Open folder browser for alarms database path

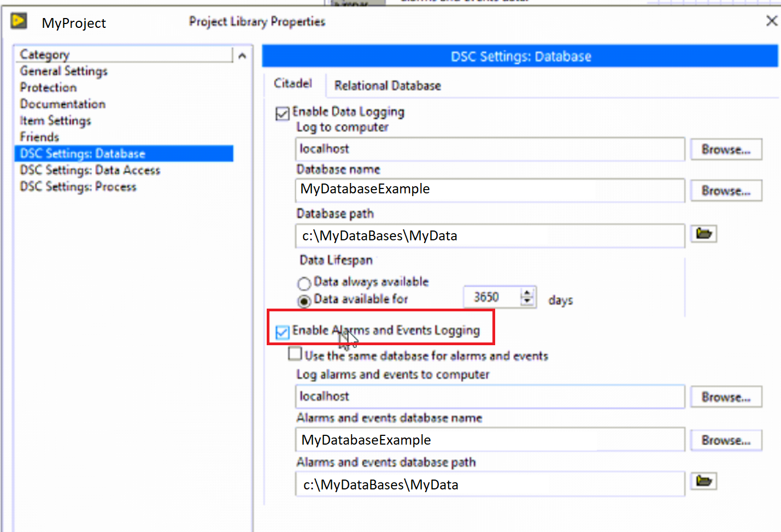coord(703,481)
